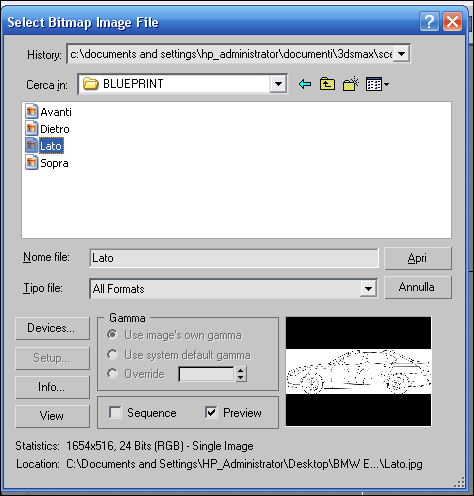This screenshot has width=474, height=496.
Task: Click the car blueprint preview thumbnail
Action: [x=358, y=371]
